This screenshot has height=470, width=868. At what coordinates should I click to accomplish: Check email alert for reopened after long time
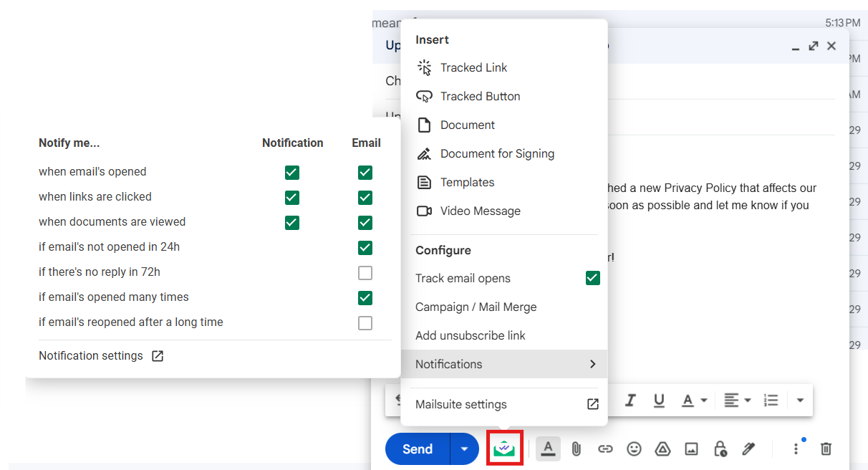[365, 323]
